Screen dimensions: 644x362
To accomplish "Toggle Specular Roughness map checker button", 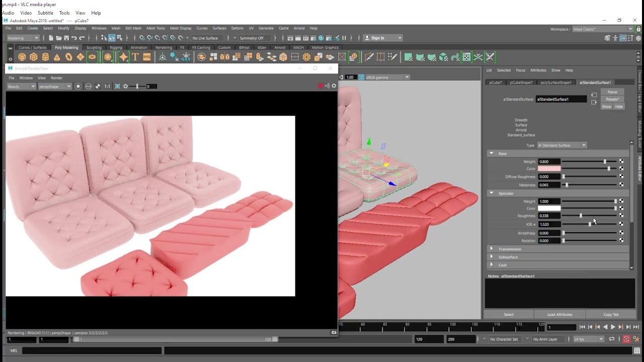I will pyautogui.click(x=621, y=216).
